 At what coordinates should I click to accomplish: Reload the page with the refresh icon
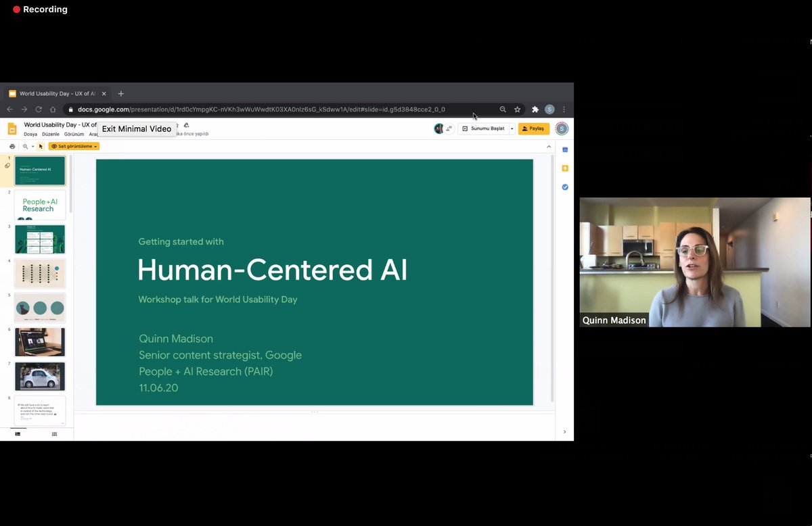(x=39, y=110)
